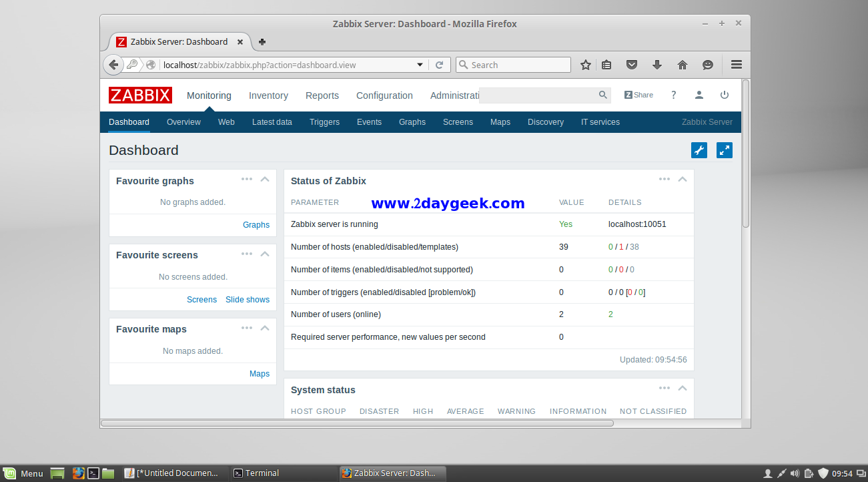
Task: Open the Reports main menu
Action: click(x=322, y=95)
